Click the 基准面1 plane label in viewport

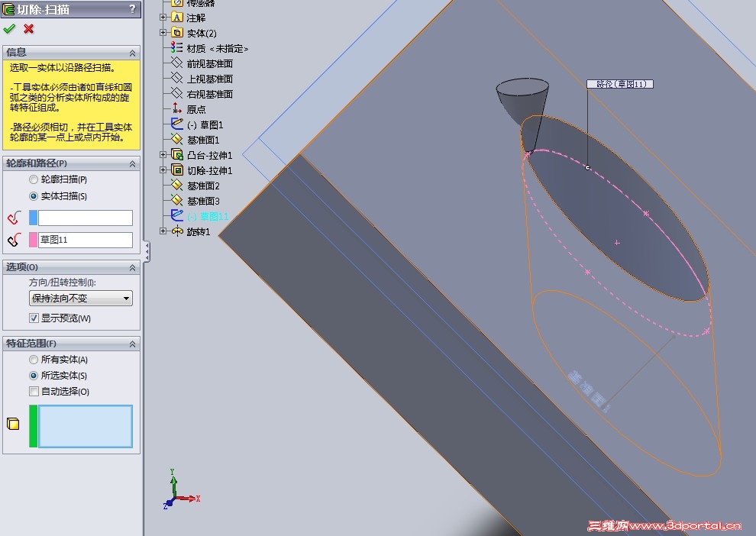(x=589, y=392)
